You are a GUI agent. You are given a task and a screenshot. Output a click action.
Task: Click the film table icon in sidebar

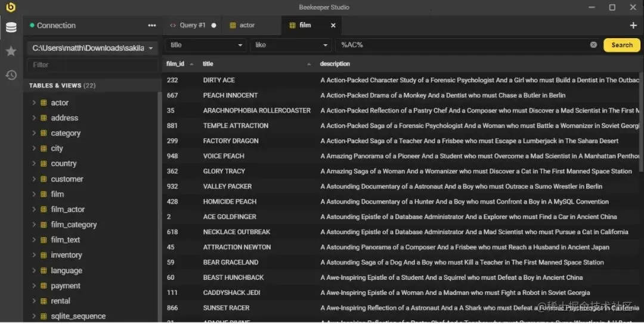point(44,194)
